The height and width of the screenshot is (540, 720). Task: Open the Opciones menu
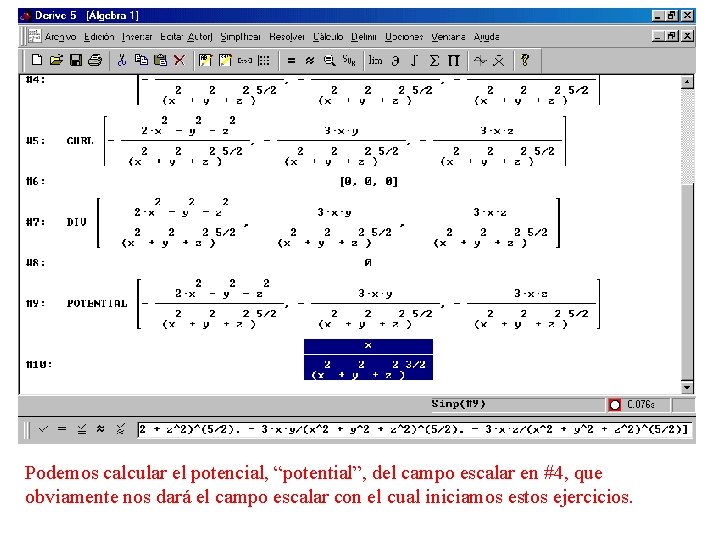click(404, 37)
